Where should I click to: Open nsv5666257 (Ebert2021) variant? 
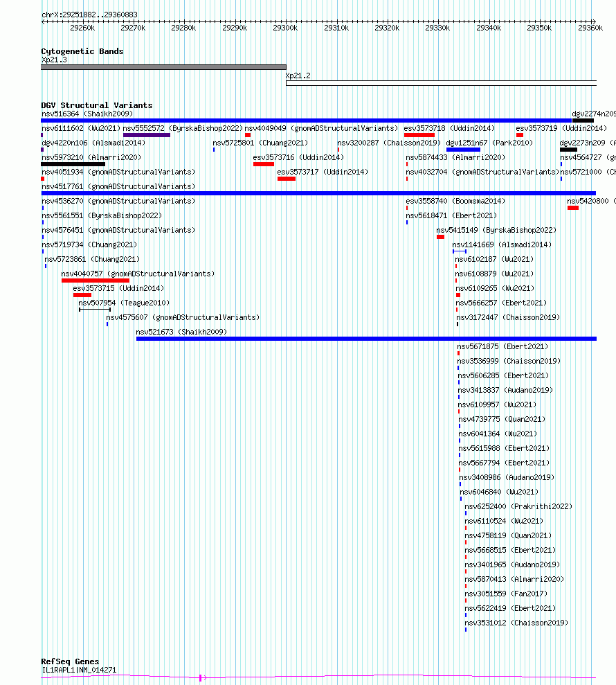point(501,303)
